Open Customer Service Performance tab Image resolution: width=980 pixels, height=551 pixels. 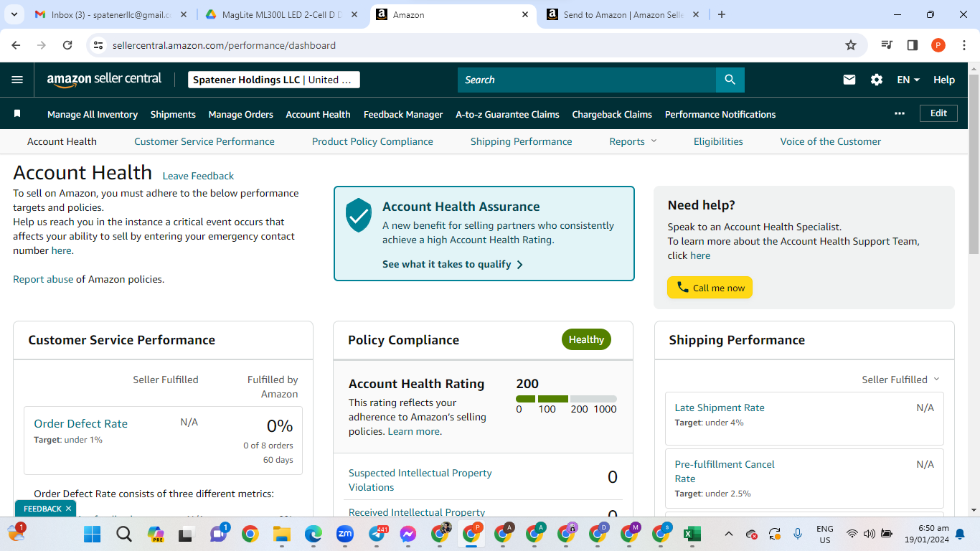click(204, 141)
